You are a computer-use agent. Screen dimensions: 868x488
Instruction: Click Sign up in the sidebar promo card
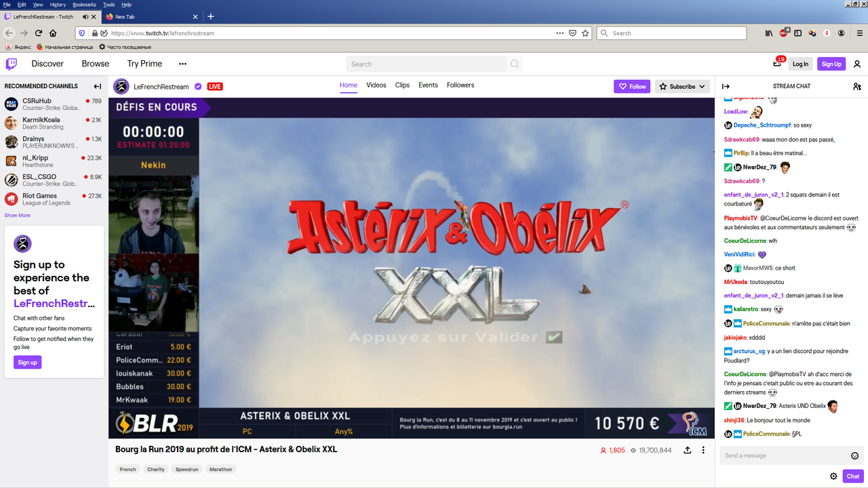[x=27, y=362]
